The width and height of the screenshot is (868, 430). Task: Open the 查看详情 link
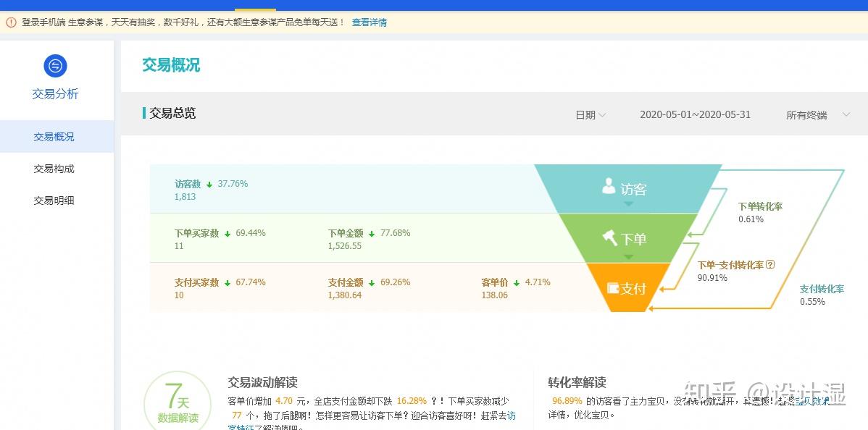(x=370, y=22)
